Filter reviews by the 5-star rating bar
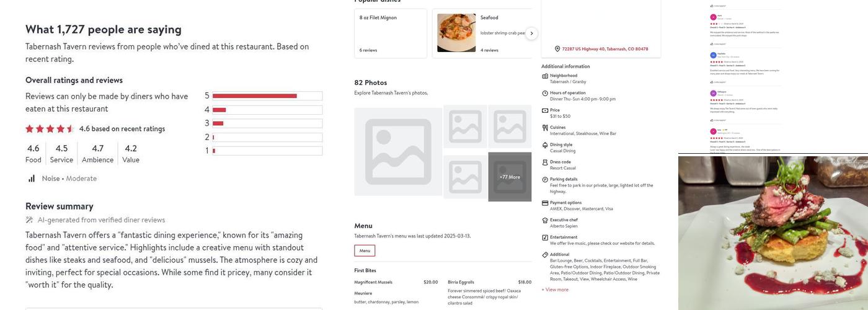Viewport: 868px width, 310px height. point(267,96)
